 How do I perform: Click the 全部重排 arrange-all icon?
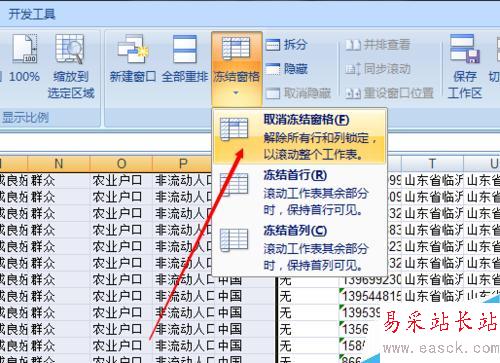[185, 49]
